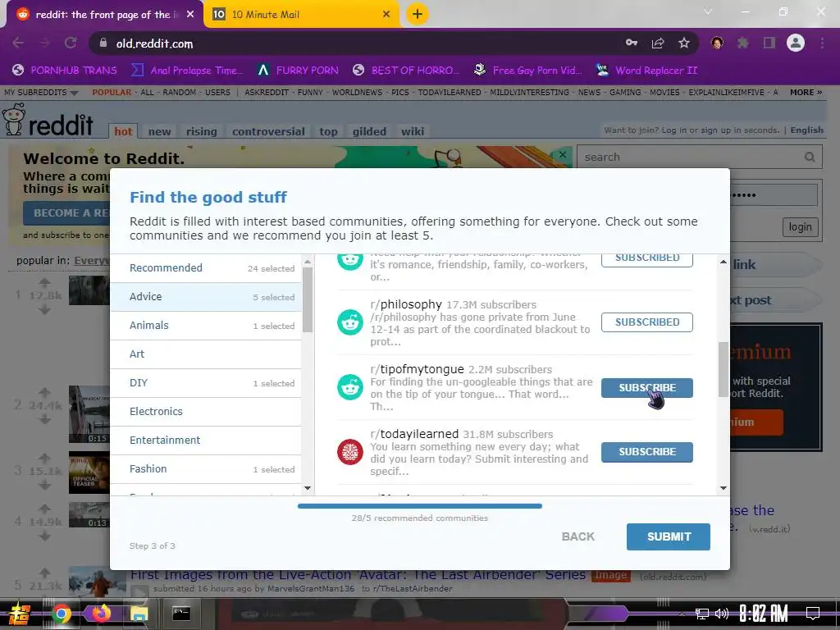Select the Electronics category
840x630 pixels.
click(x=206, y=412)
